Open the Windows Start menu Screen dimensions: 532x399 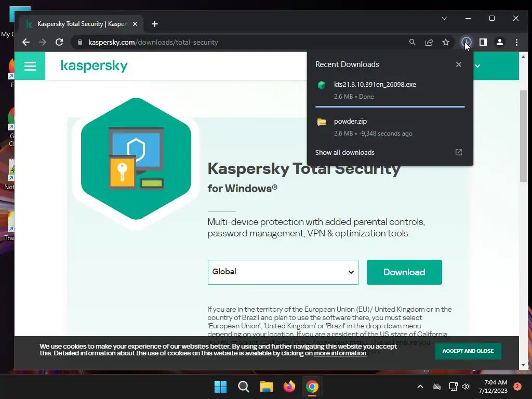pos(220,387)
